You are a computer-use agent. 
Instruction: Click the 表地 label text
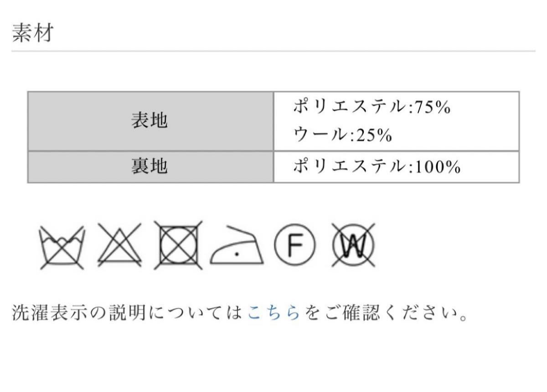[150, 121]
